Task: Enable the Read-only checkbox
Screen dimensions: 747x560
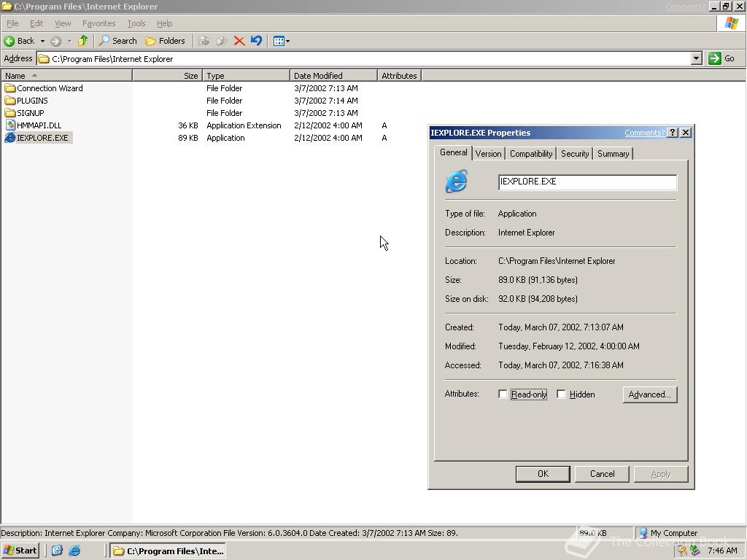Action: [x=503, y=394]
